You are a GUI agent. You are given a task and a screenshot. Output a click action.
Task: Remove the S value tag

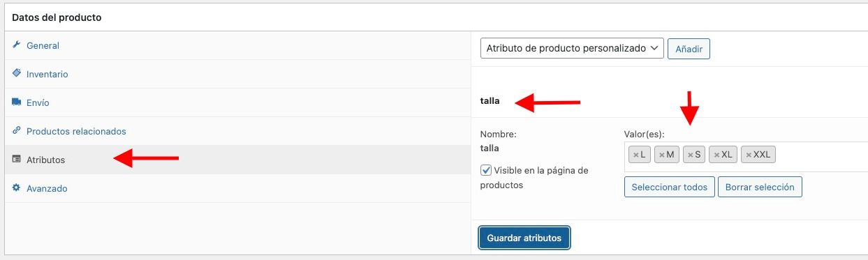(691, 155)
